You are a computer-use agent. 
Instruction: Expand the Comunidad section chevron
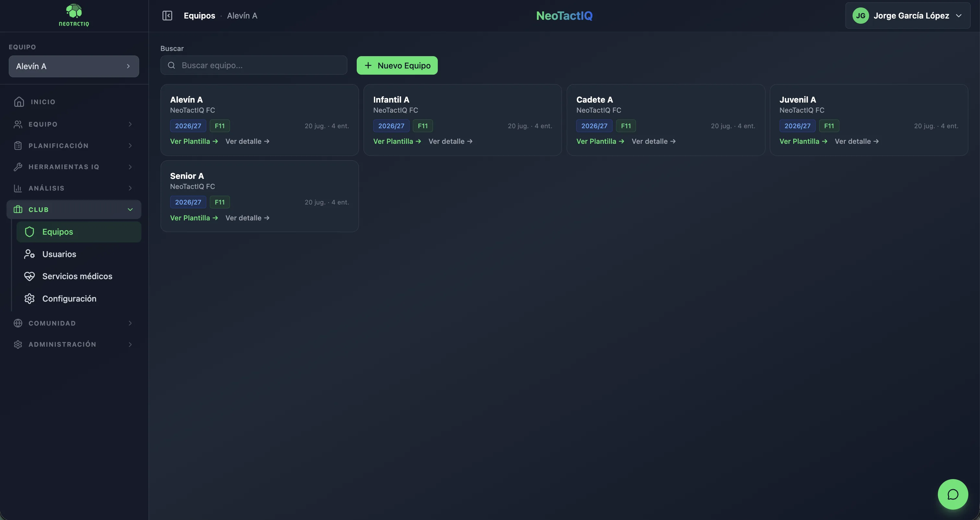pyautogui.click(x=130, y=323)
